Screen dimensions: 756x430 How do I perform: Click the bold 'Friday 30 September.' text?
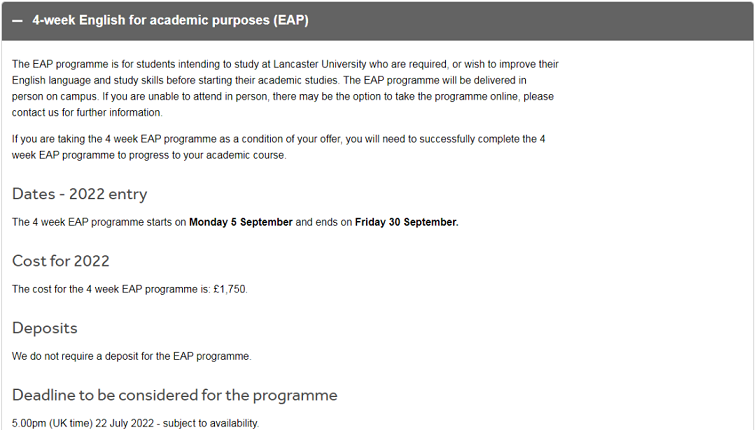pos(406,222)
